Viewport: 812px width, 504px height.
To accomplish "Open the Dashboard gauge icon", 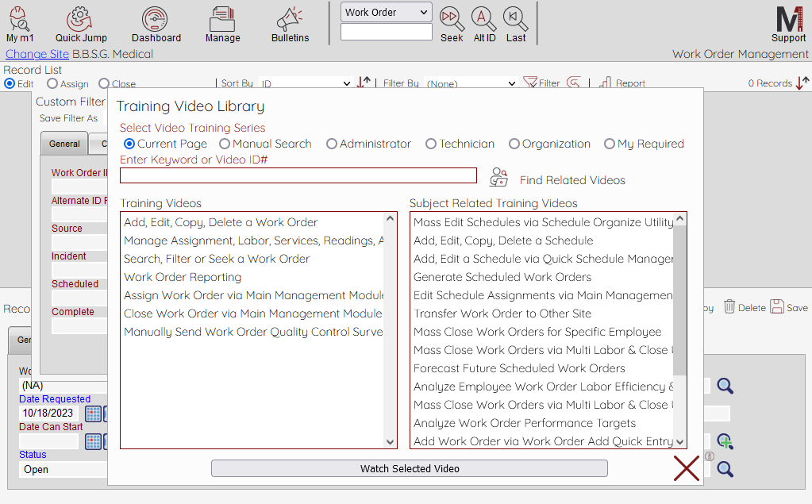I will pyautogui.click(x=156, y=19).
